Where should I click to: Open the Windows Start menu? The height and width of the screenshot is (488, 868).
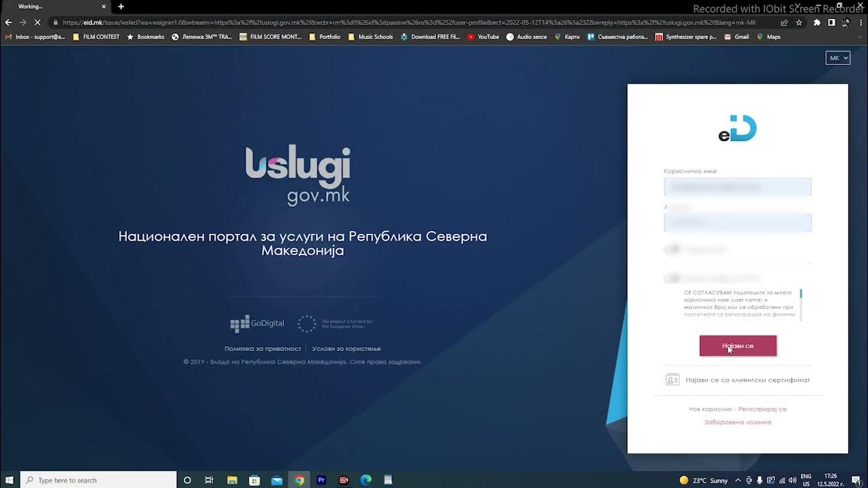(x=9, y=480)
